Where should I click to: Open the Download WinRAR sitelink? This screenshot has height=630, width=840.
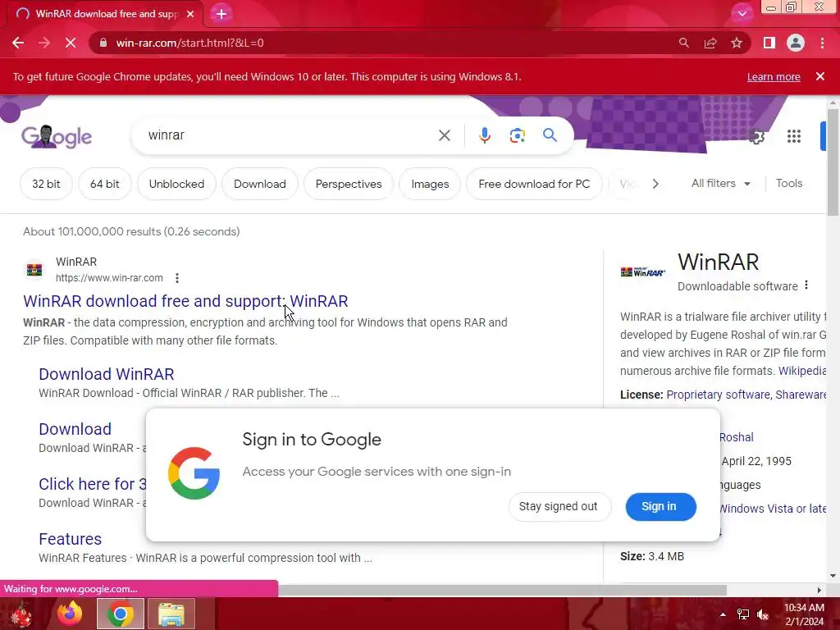(x=106, y=374)
